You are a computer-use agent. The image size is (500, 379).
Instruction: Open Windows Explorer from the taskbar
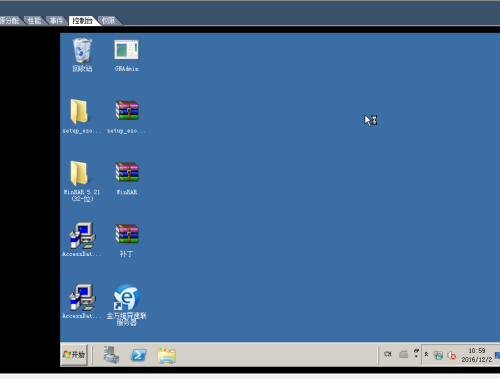[166, 355]
